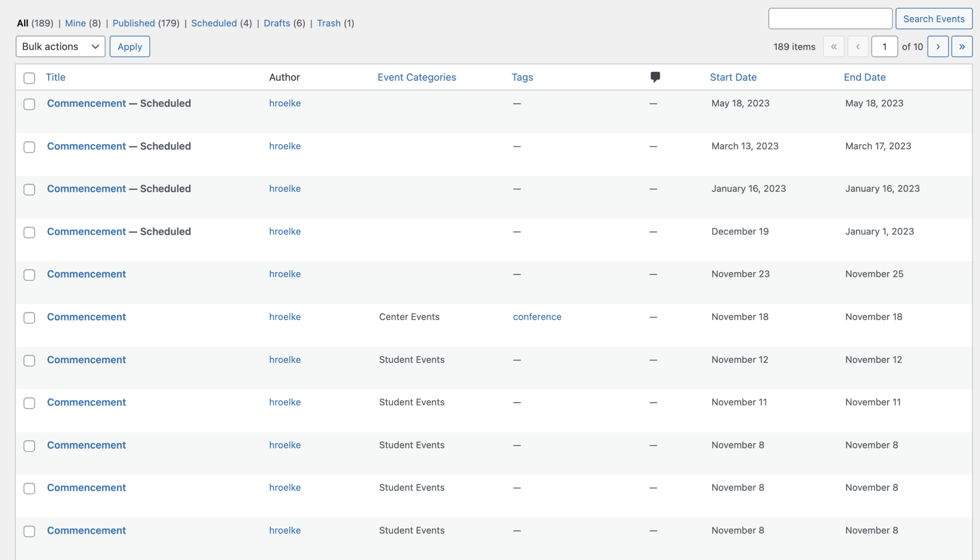Open the conference tag link

[537, 317]
